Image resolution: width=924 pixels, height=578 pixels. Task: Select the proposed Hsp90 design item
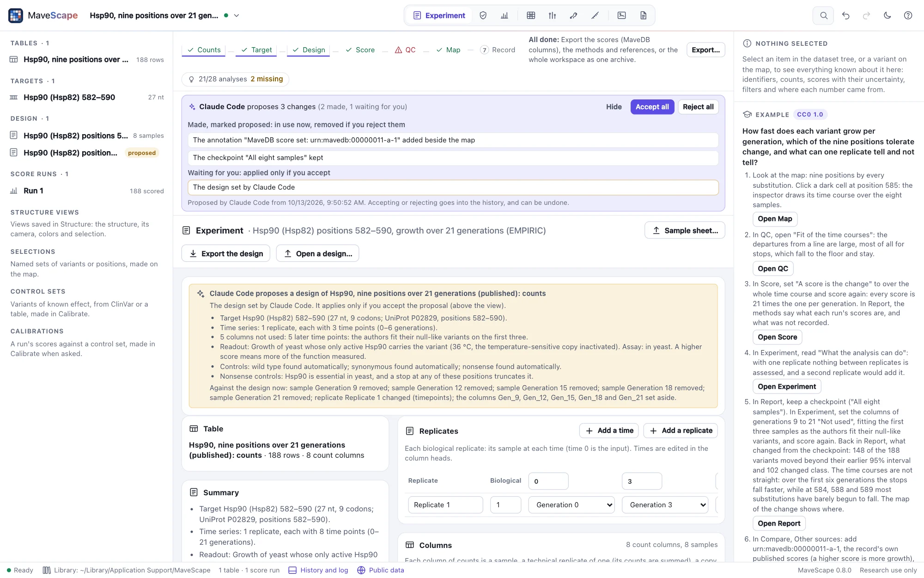point(86,153)
